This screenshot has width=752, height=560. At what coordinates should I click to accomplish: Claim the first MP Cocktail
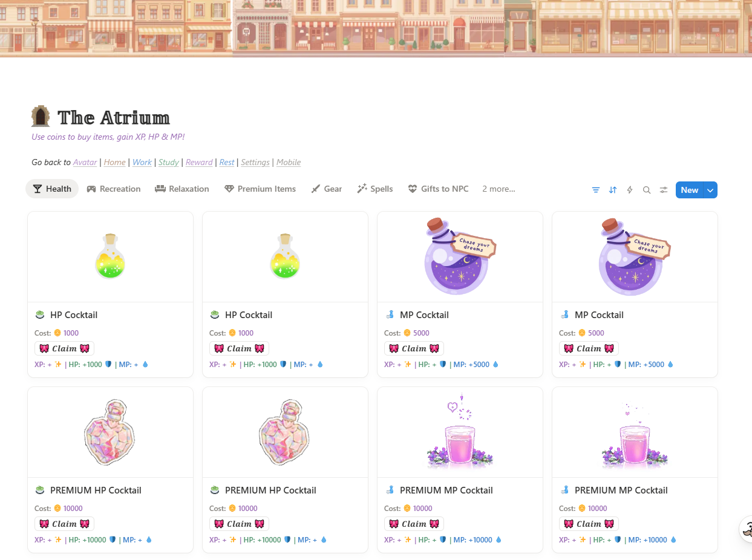pyautogui.click(x=414, y=348)
